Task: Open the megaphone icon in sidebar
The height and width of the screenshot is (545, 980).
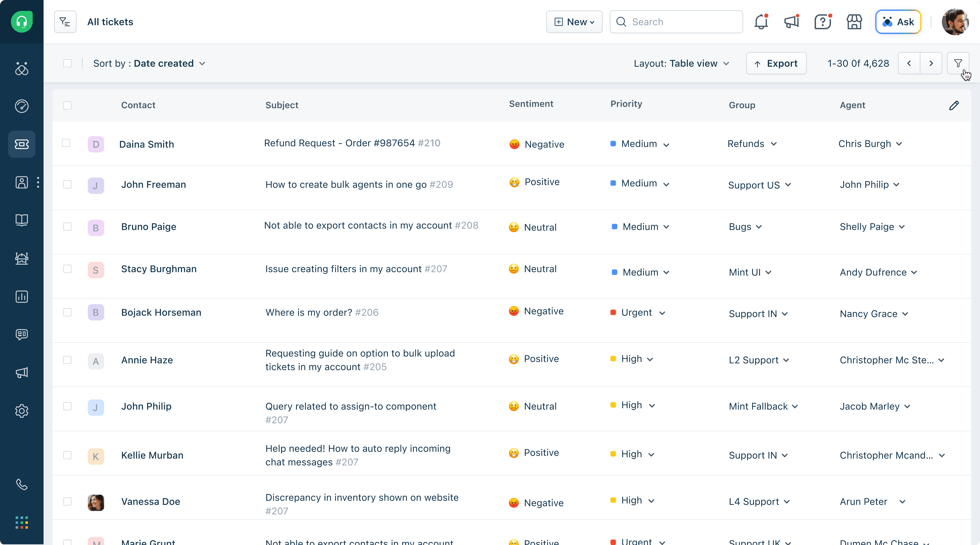Action: (22, 373)
